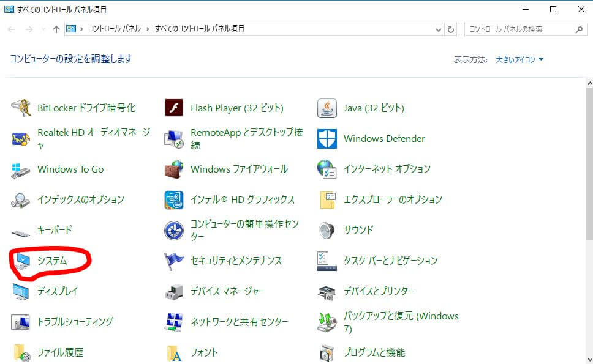Click the vertical scrollbar down arrow
593x364 pixels.
[589, 360]
